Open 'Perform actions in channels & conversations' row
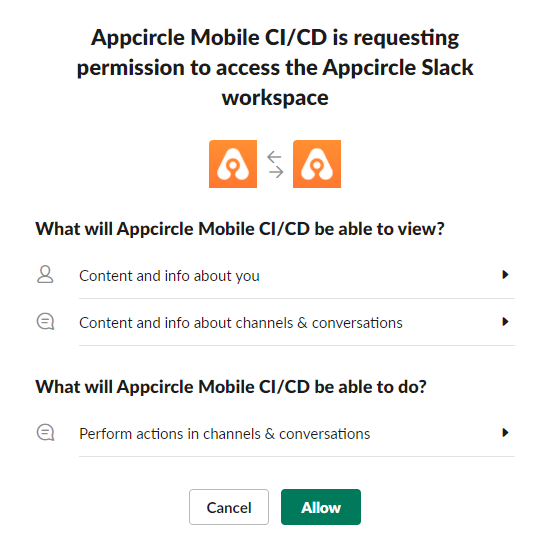This screenshot has height=552, width=538. point(275,433)
